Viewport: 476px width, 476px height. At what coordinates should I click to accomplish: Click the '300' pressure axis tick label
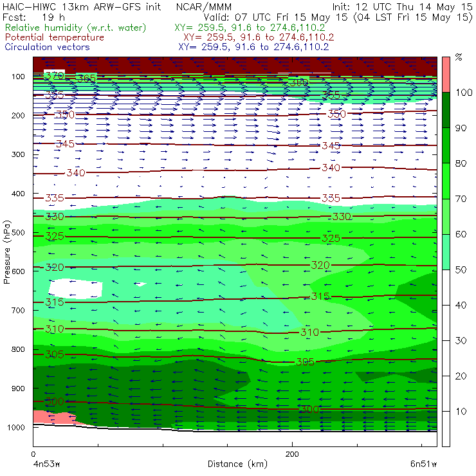coord(18,154)
